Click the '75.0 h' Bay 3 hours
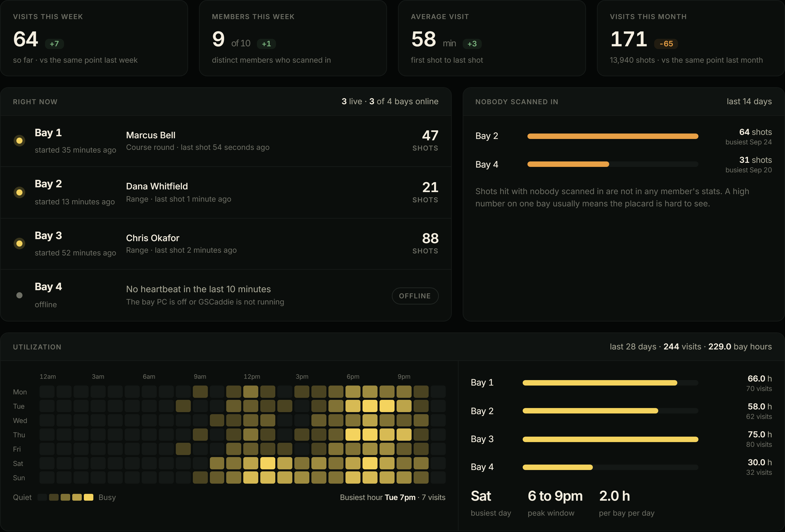Viewport: 785px width, 532px height. pyautogui.click(x=760, y=434)
